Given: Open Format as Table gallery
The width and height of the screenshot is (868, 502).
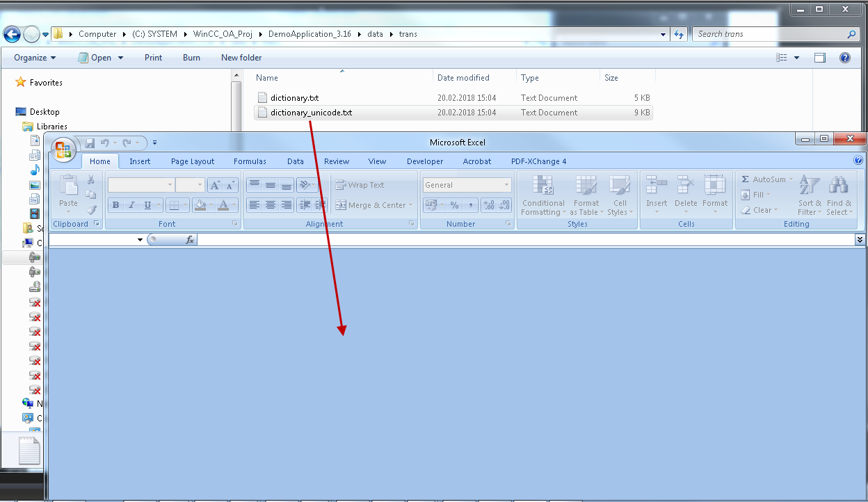Looking at the screenshot, I should pyautogui.click(x=586, y=195).
